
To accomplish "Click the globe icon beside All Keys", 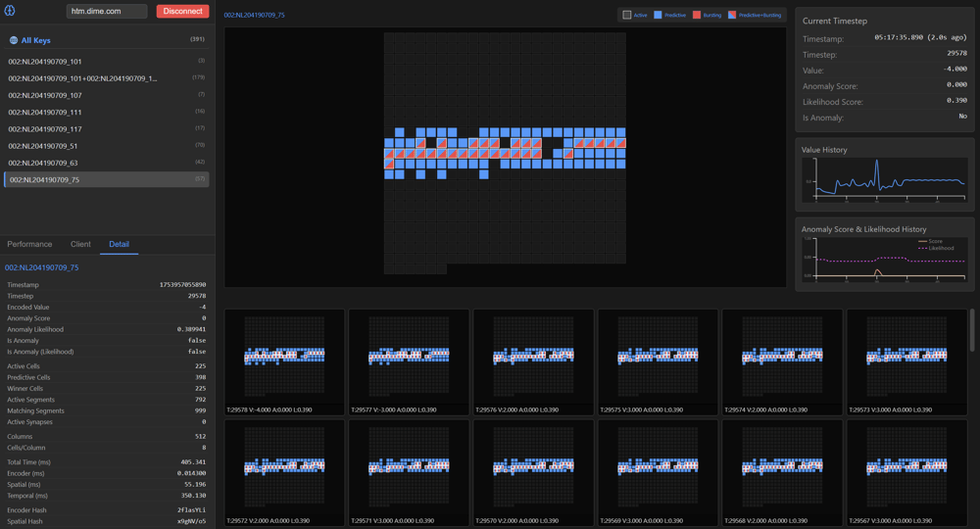I will click(14, 41).
